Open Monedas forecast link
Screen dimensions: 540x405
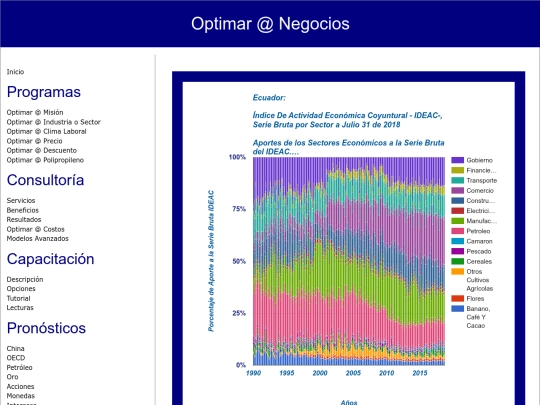pyautogui.click(x=21, y=396)
